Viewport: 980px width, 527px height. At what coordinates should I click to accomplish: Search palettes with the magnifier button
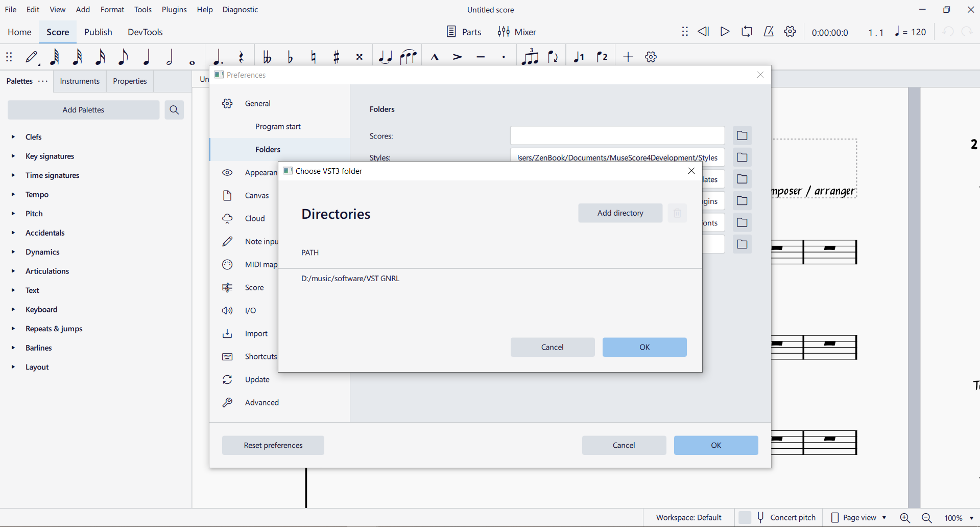(174, 110)
